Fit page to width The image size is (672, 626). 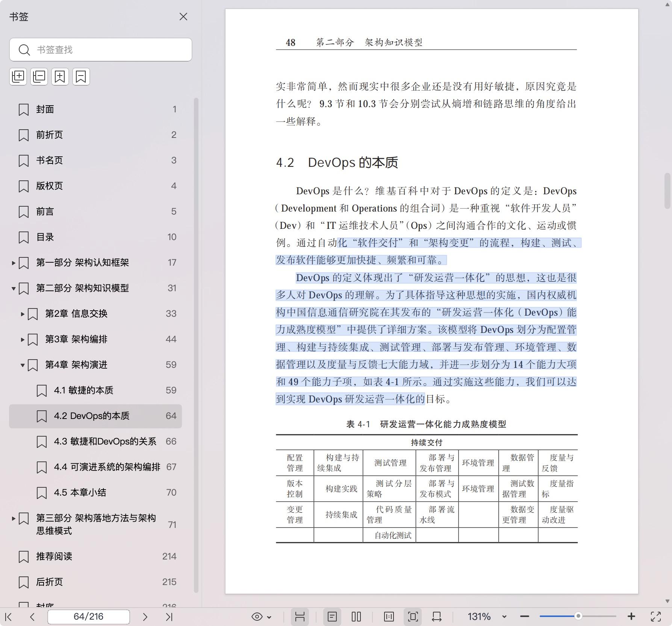coord(437,617)
